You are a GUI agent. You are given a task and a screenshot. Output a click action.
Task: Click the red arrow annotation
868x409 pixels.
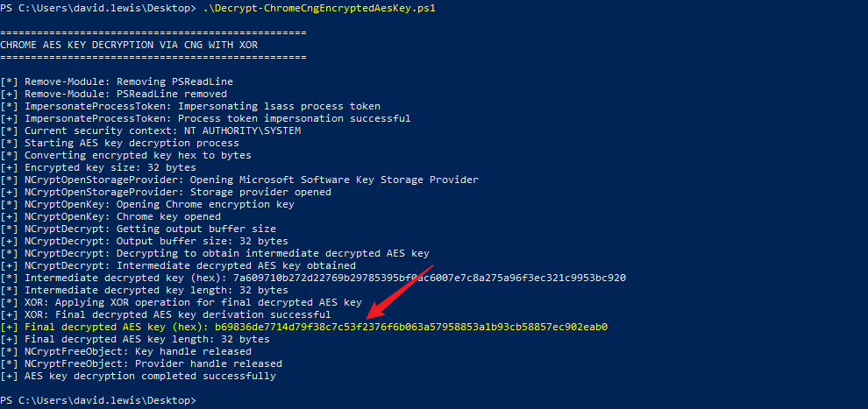pyautogui.click(x=399, y=293)
